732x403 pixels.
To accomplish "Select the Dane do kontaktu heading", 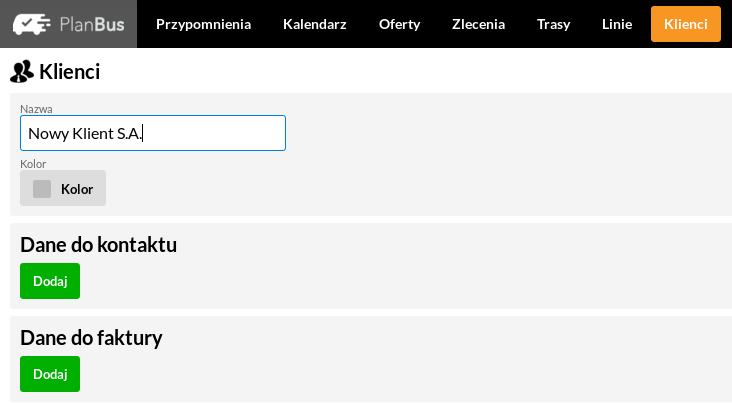I will (x=99, y=245).
